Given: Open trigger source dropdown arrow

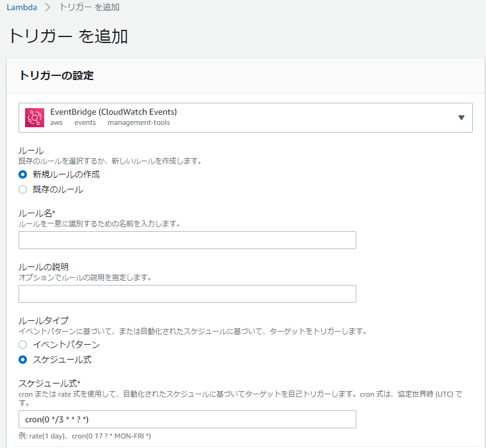Looking at the screenshot, I should pyautogui.click(x=461, y=118).
